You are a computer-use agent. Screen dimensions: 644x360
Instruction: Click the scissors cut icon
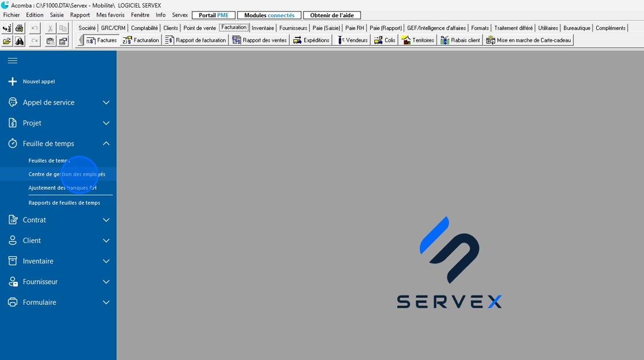coord(50,28)
